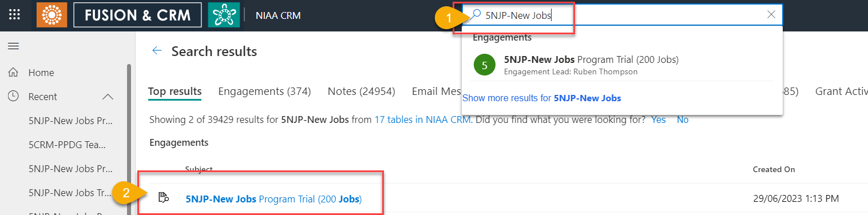Screen dimensions: 868x215
Task: Collapse the sidebar with hamburger icon
Action: (x=13, y=46)
